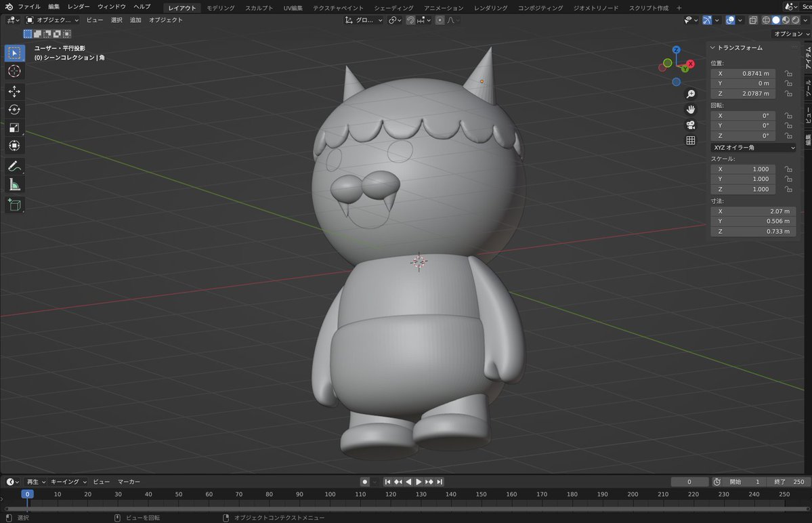The width and height of the screenshot is (812, 523).
Task: Open timeline マーカー menu
Action: [129, 482]
